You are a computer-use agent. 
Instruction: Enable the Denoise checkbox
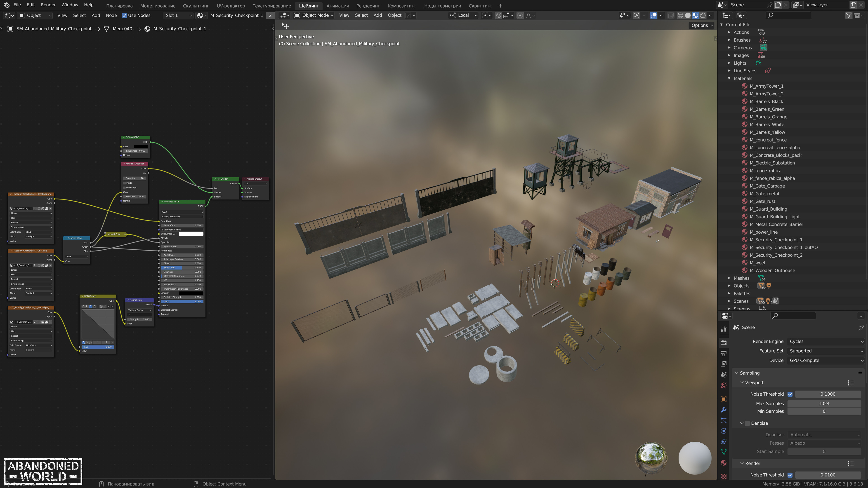pyautogui.click(x=747, y=423)
